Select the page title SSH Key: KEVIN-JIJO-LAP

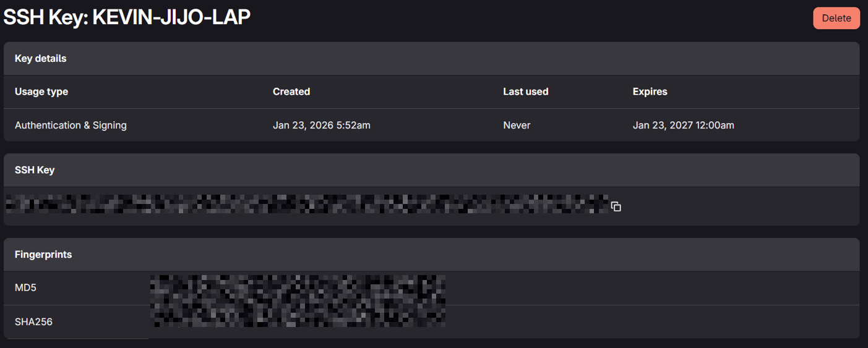click(x=127, y=17)
